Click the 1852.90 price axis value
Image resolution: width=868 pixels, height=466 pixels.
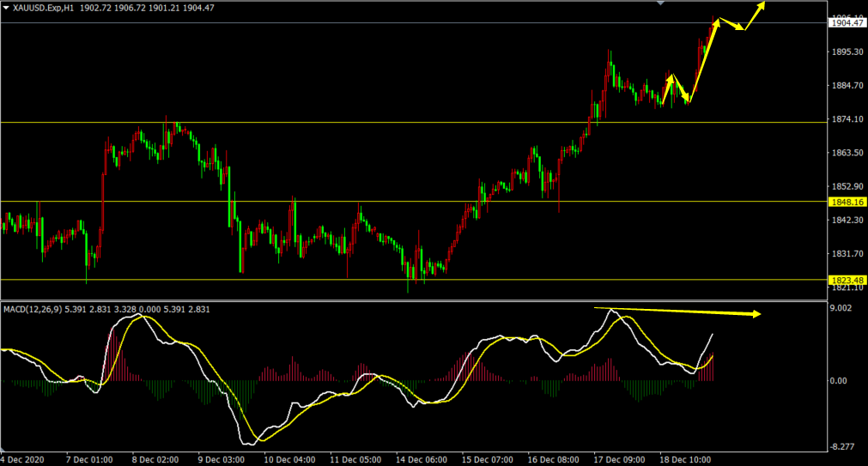coord(847,186)
